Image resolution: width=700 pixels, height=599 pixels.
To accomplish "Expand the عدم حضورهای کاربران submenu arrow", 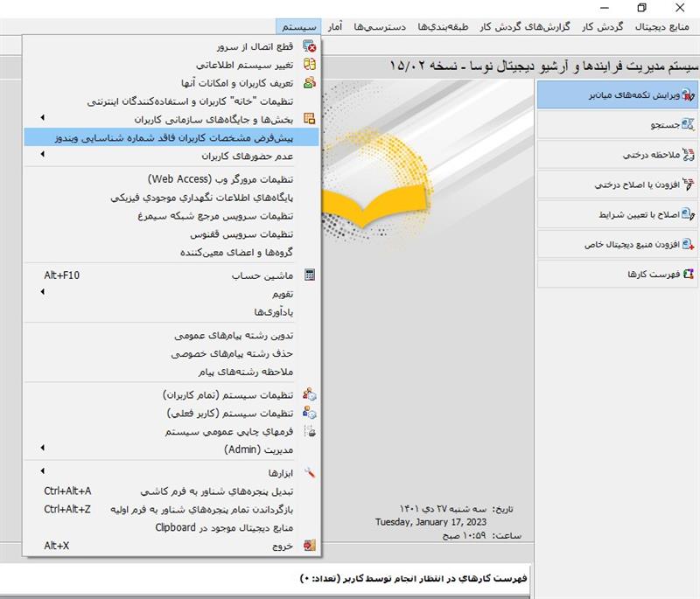I will pyautogui.click(x=43, y=156).
